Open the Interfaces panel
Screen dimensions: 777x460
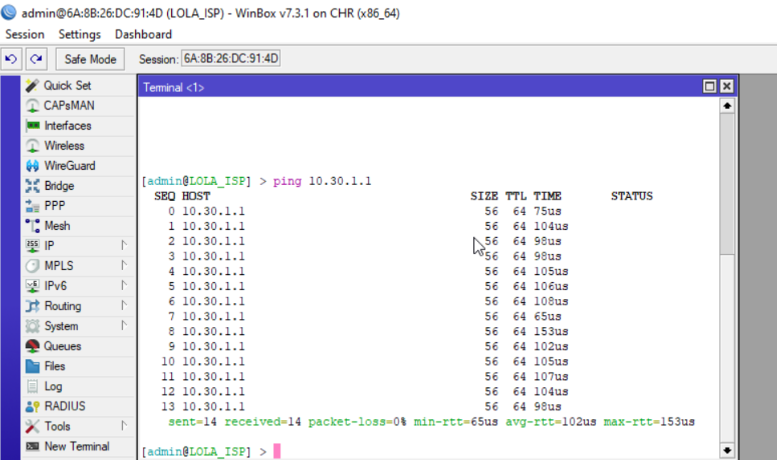click(67, 126)
